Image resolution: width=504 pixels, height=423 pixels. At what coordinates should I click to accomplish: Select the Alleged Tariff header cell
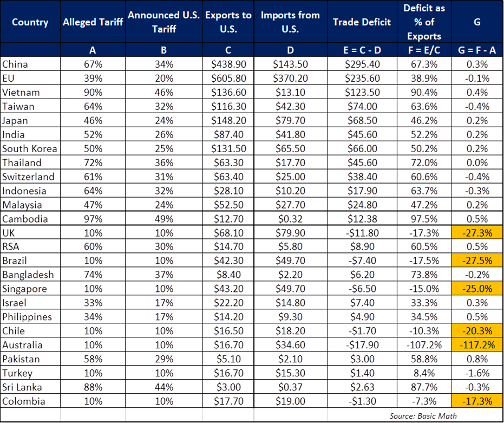[x=93, y=22]
